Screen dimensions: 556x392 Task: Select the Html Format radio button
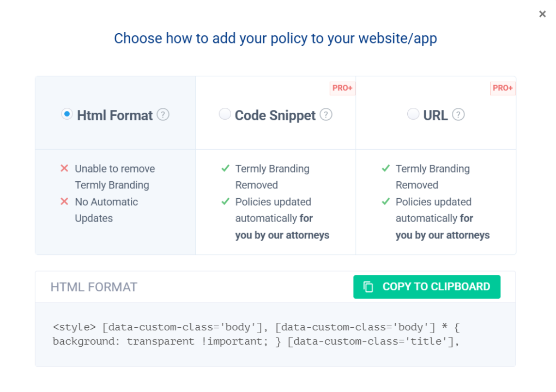(x=67, y=114)
